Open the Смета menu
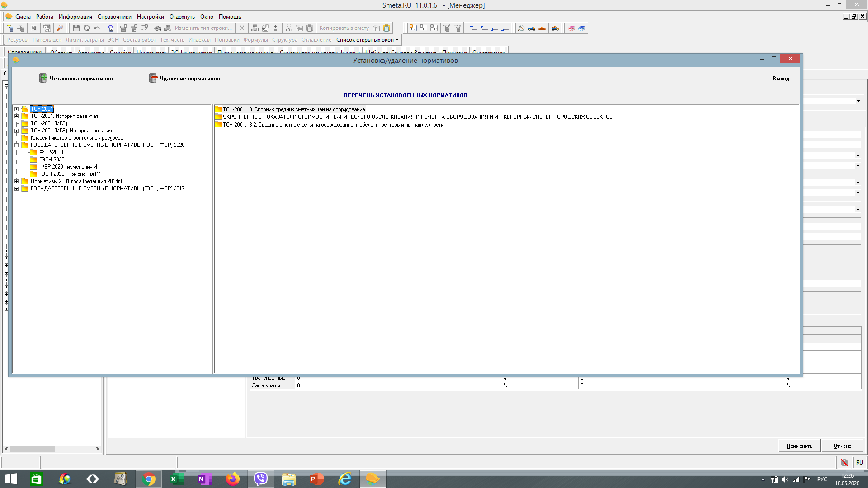868x488 pixels. pyautogui.click(x=23, y=17)
